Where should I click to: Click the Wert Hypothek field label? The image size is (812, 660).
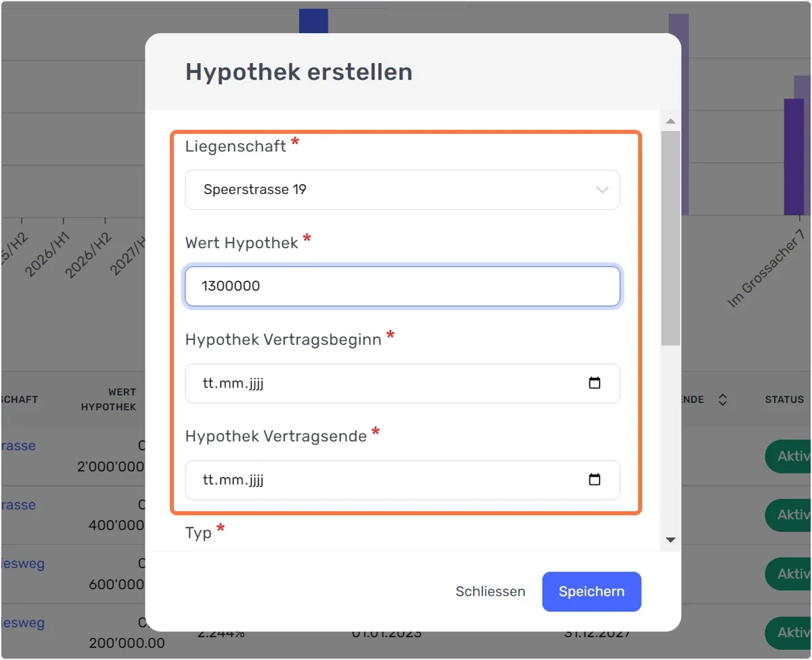(242, 243)
